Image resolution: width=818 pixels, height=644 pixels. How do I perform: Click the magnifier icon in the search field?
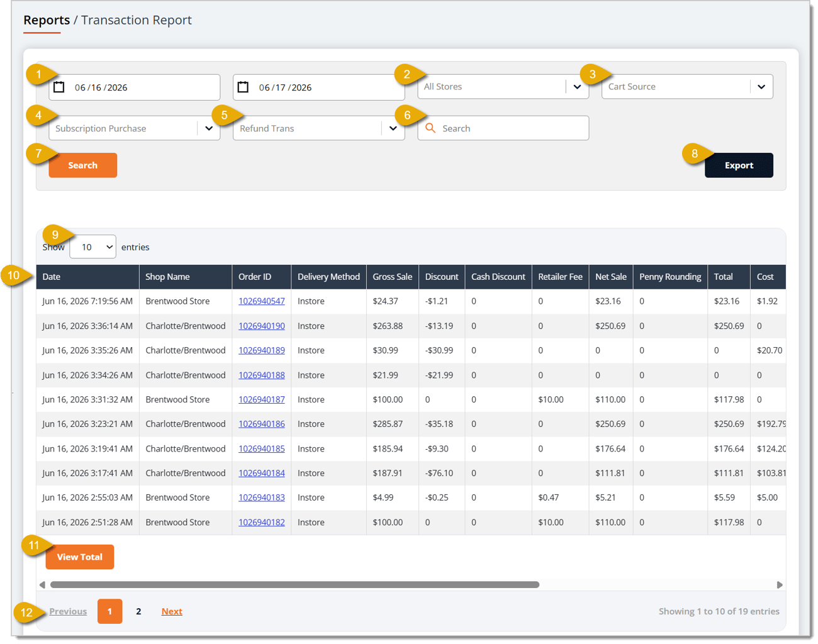pyautogui.click(x=430, y=128)
